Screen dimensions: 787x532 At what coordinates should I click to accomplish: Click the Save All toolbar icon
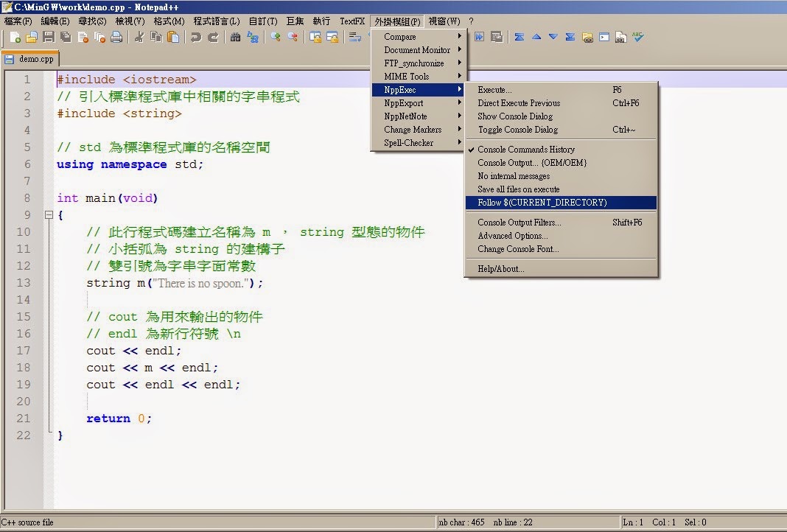coord(66,37)
